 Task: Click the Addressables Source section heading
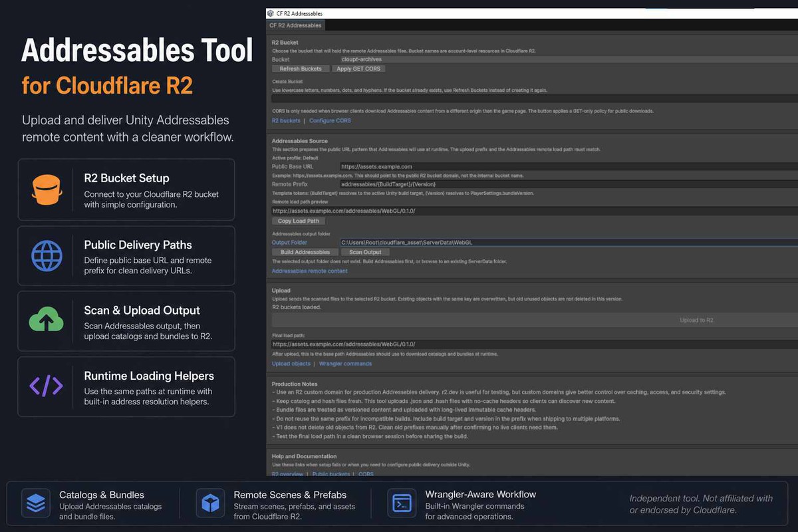[x=299, y=140]
